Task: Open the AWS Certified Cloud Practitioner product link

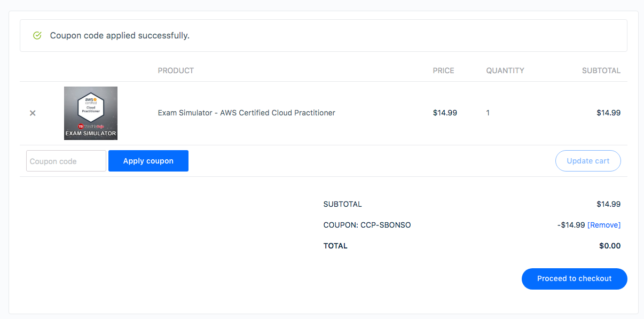Action: click(246, 113)
